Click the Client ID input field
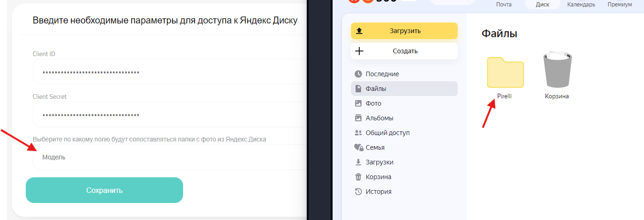 [169, 72]
